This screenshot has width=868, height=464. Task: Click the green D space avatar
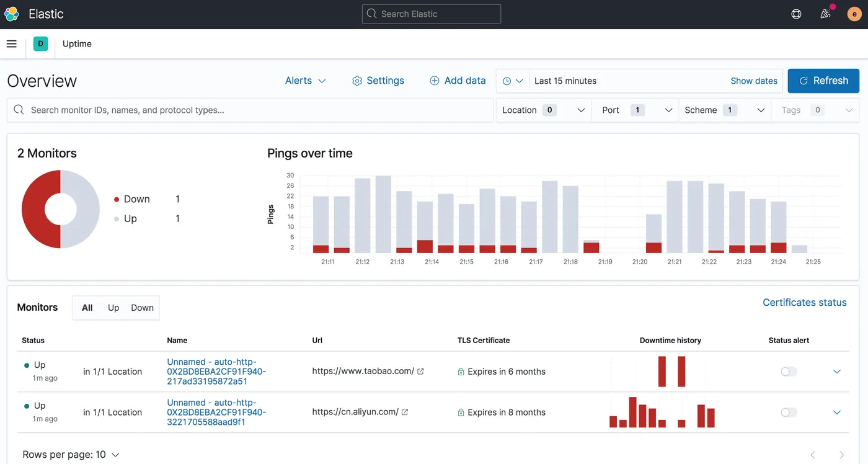40,44
